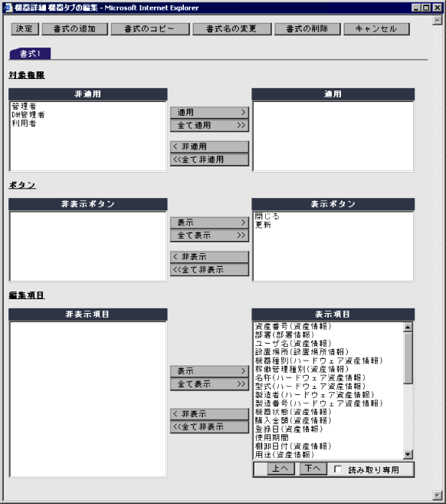Click the 書式の追加 button
The height and width of the screenshot is (504, 446).
(x=74, y=29)
